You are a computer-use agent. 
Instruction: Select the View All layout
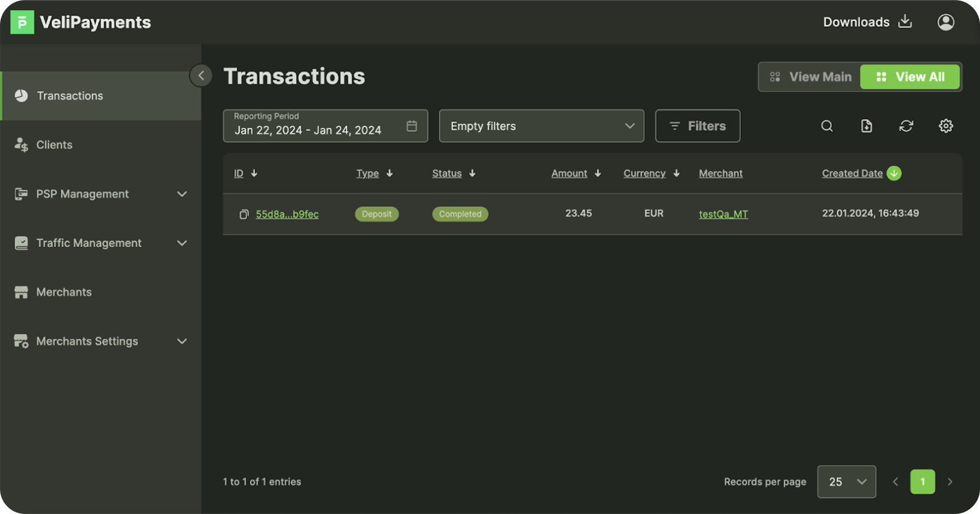pyautogui.click(x=910, y=77)
